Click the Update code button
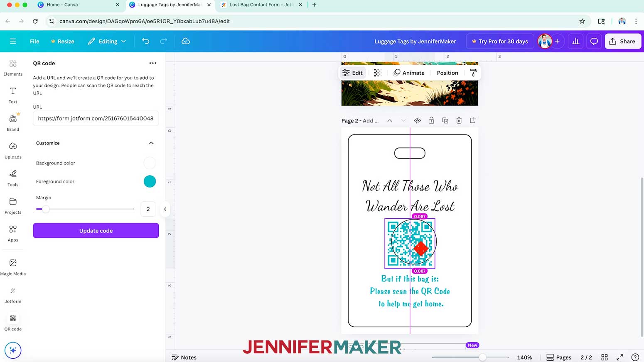Viewport: 644px width, 362px height. click(96, 230)
